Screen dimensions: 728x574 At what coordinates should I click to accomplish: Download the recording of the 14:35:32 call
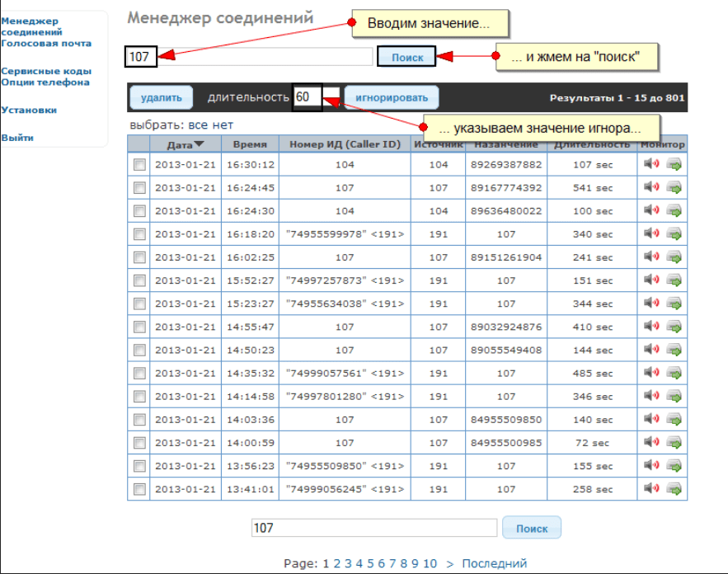(674, 373)
